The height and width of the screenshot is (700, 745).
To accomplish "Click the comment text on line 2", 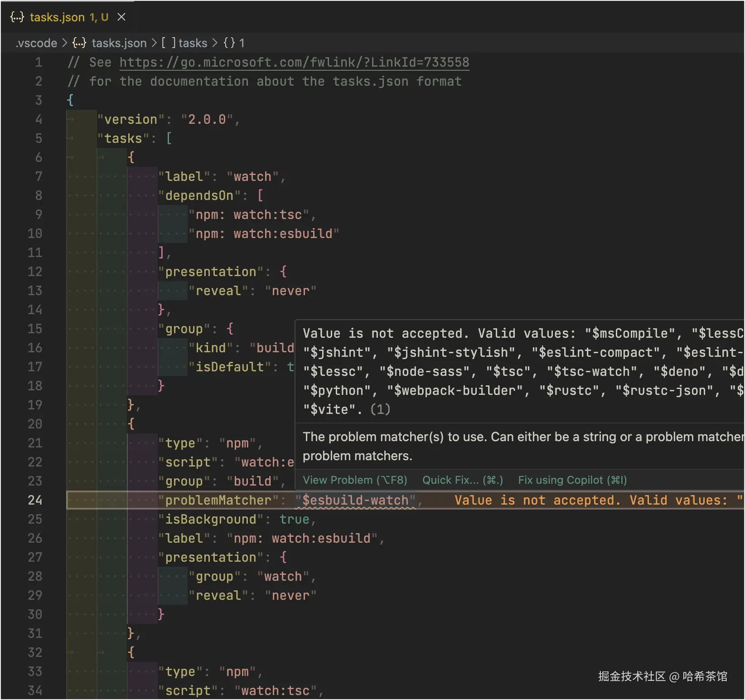I will [x=264, y=81].
